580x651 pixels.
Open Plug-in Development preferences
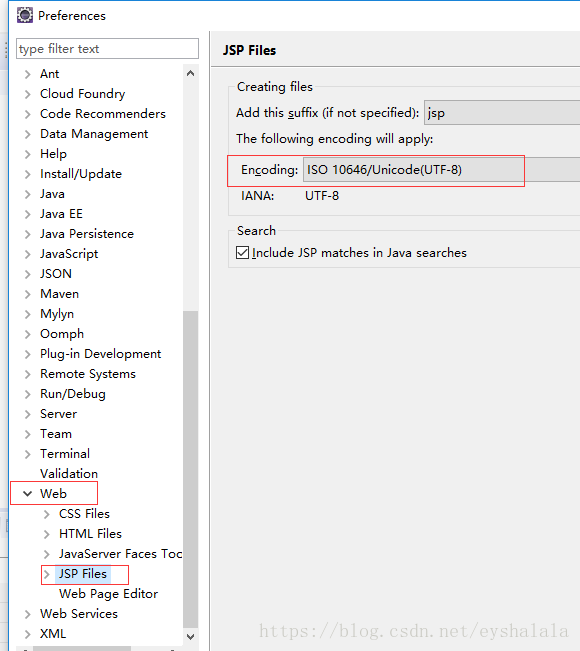(x=100, y=354)
